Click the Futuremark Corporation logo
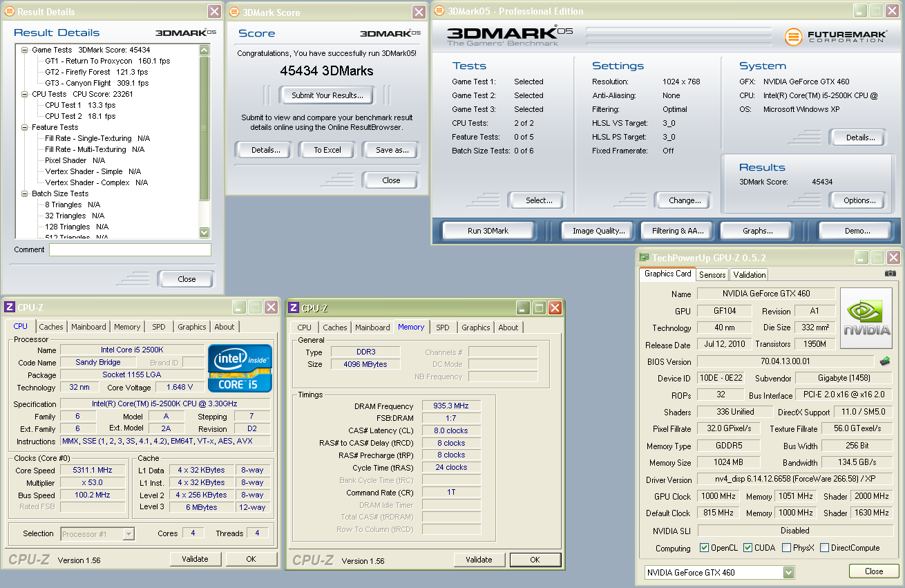 tap(835, 37)
